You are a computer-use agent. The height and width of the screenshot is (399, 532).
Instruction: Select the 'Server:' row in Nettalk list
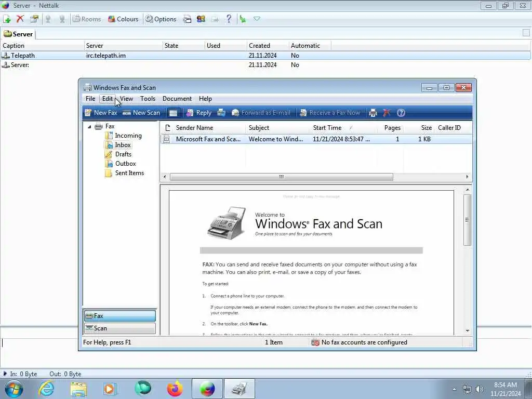pyautogui.click(x=265, y=65)
